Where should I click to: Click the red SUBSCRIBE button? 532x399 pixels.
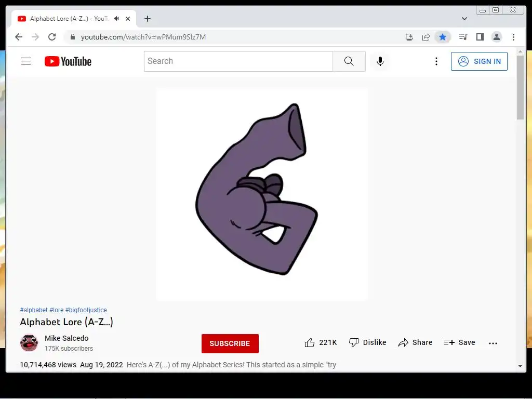click(230, 343)
